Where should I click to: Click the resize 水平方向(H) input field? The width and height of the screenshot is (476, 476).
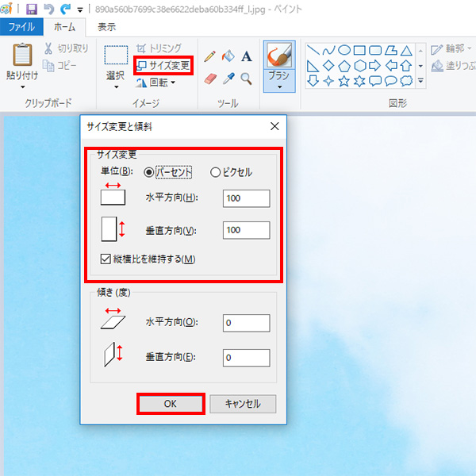coord(246,198)
